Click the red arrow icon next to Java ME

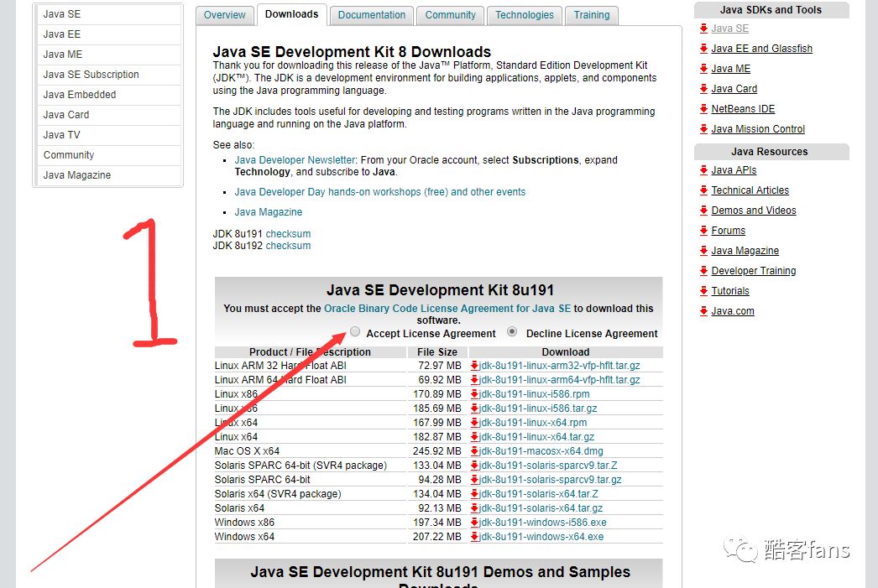tap(704, 69)
